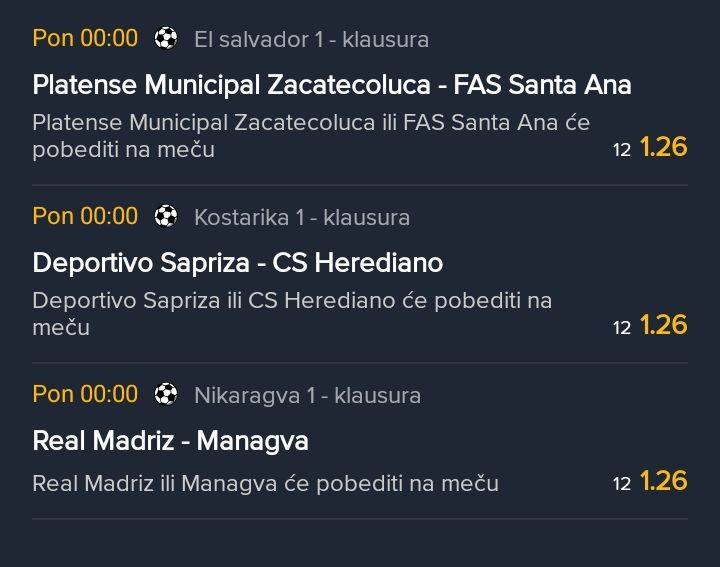The image size is (720, 567).
Task: Click the "12" market label in the Sapriza row
Action: 622,327
